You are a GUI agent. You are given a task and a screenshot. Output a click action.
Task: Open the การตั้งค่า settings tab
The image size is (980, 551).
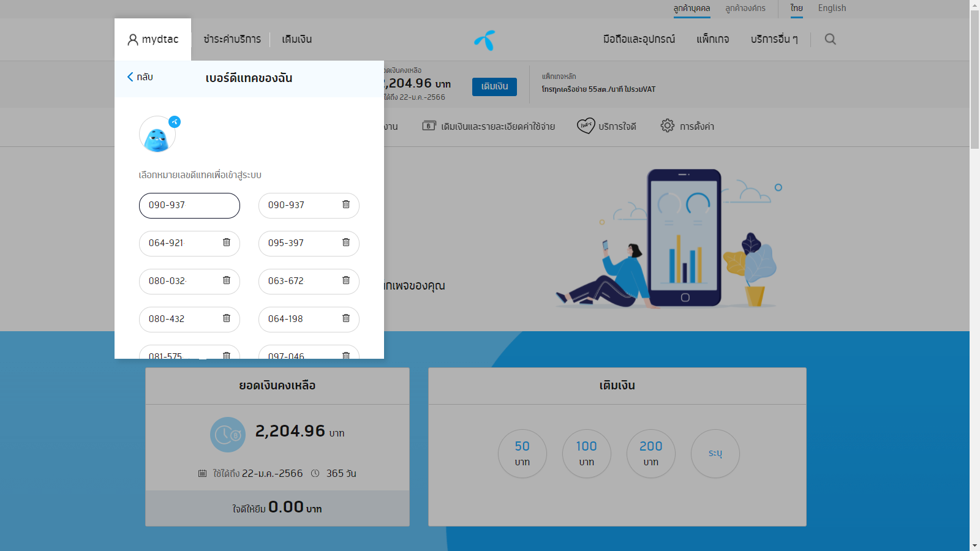pyautogui.click(x=687, y=126)
